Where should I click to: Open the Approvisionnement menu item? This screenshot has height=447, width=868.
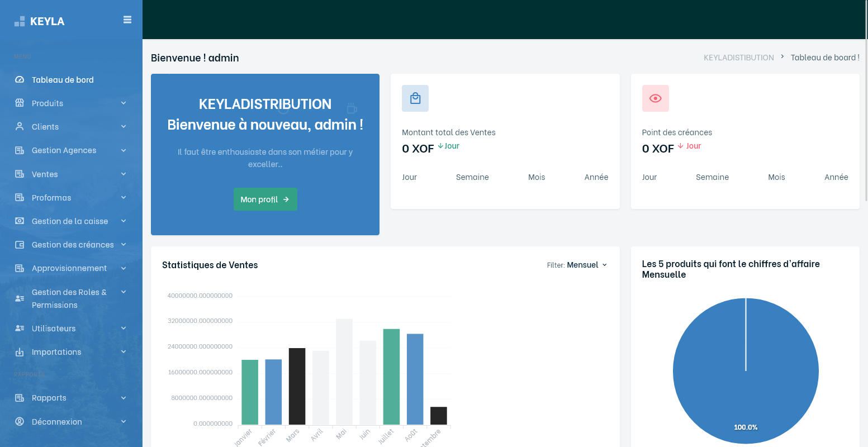pyautogui.click(x=71, y=268)
